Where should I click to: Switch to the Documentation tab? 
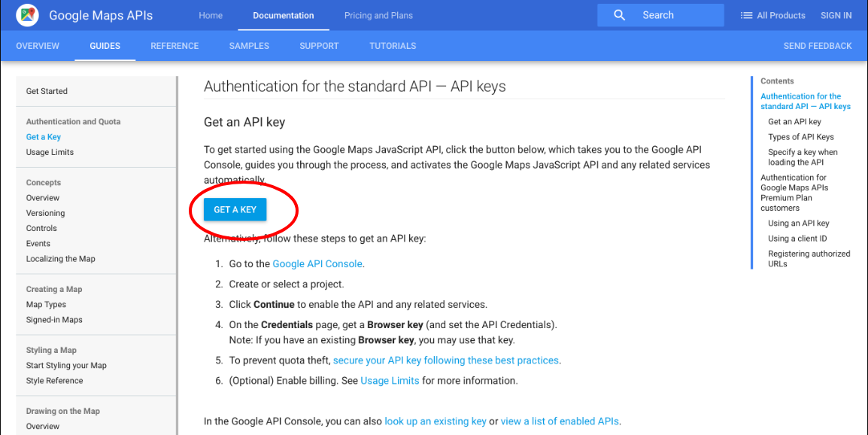(x=284, y=15)
